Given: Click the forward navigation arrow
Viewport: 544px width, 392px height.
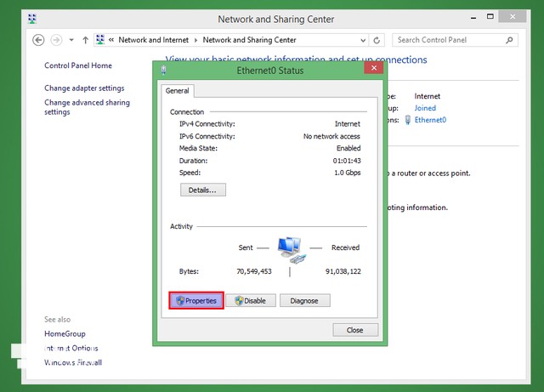Looking at the screenshot, I should (56, 40).
